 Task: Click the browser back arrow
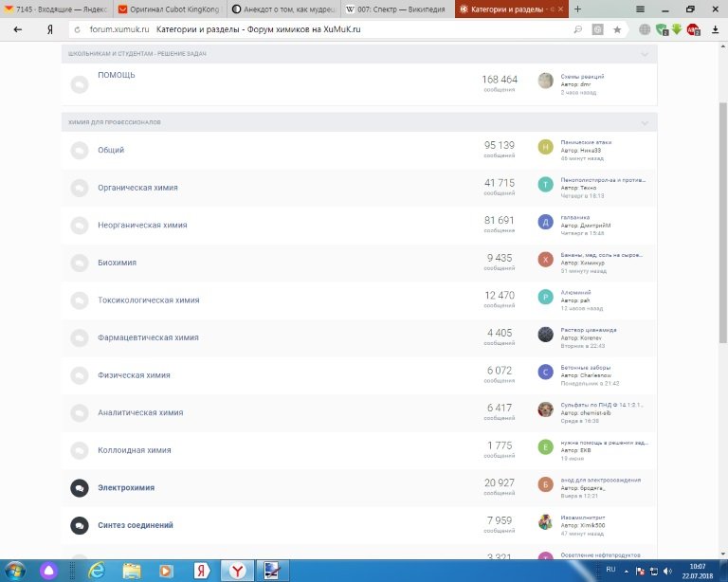click(x=18, y=29)
